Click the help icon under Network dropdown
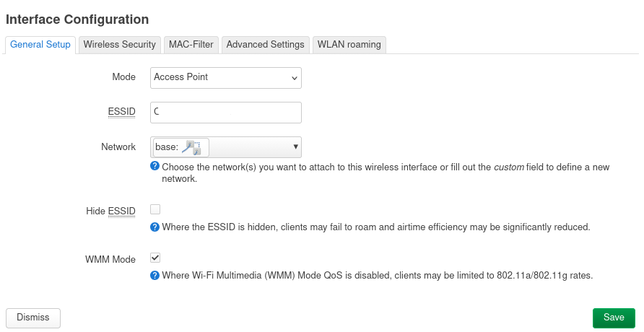Screen dimensions: 644x332 (155, 166)
